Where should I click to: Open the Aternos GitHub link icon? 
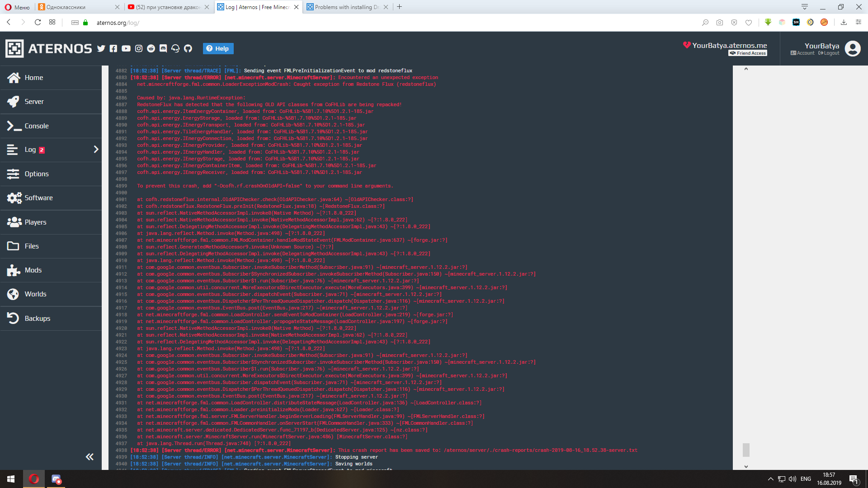[x=188, y=48]
